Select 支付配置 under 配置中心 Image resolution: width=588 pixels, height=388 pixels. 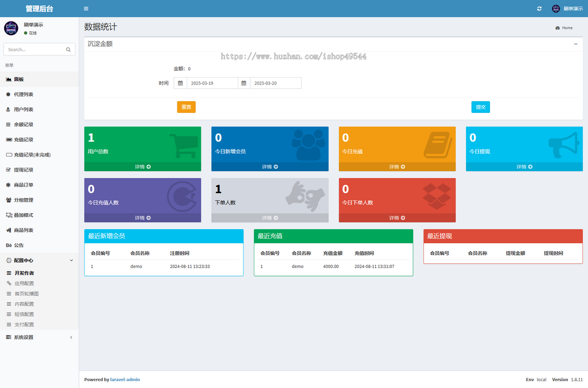tap(24, 325)
